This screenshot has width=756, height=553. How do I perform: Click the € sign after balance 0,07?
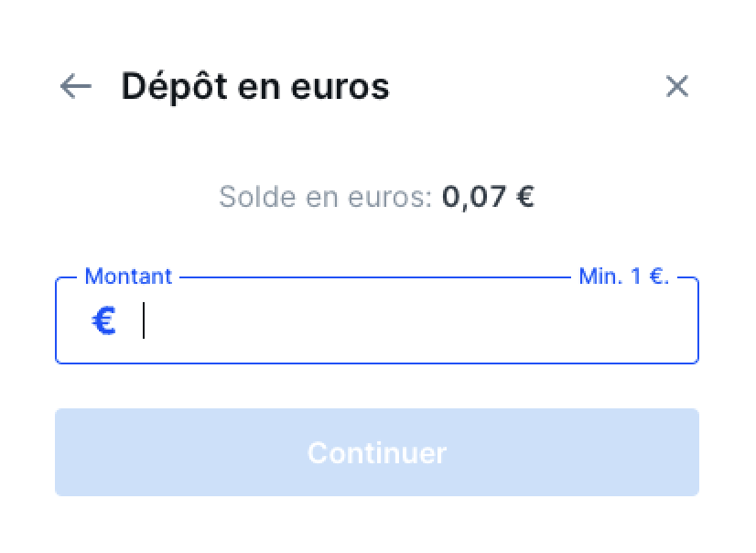pyautogui.click(x=525, y=197)
